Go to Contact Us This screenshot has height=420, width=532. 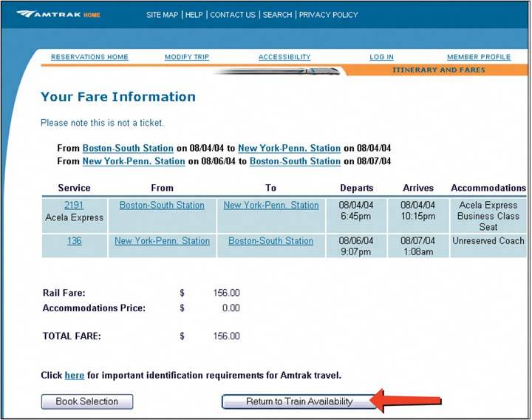tap(233, 15)
